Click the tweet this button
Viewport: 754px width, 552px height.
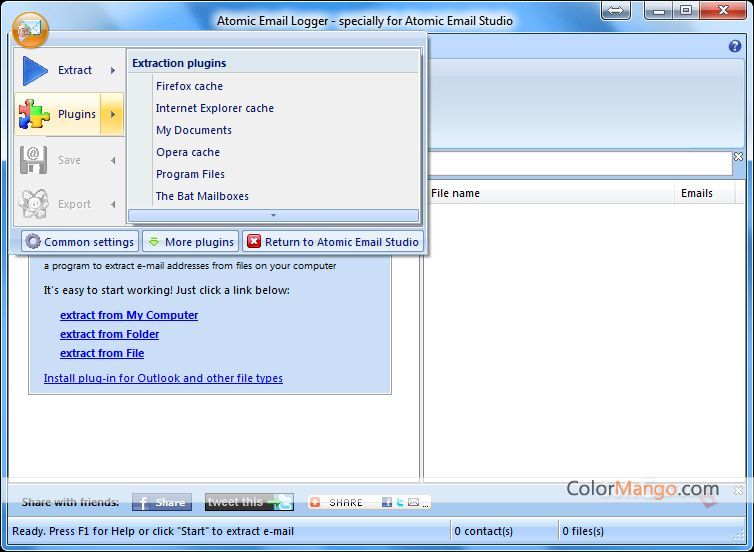coord(248,502)
